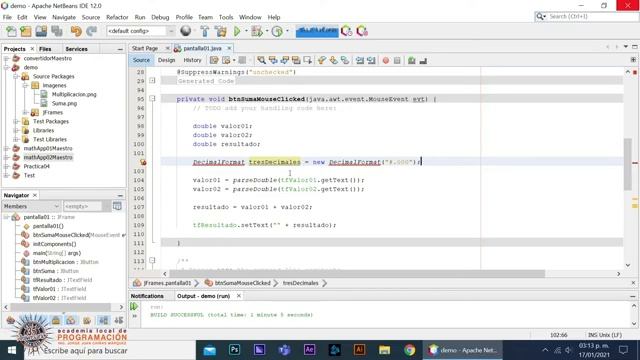Select the Practica04 project

[x=36, y=166]
